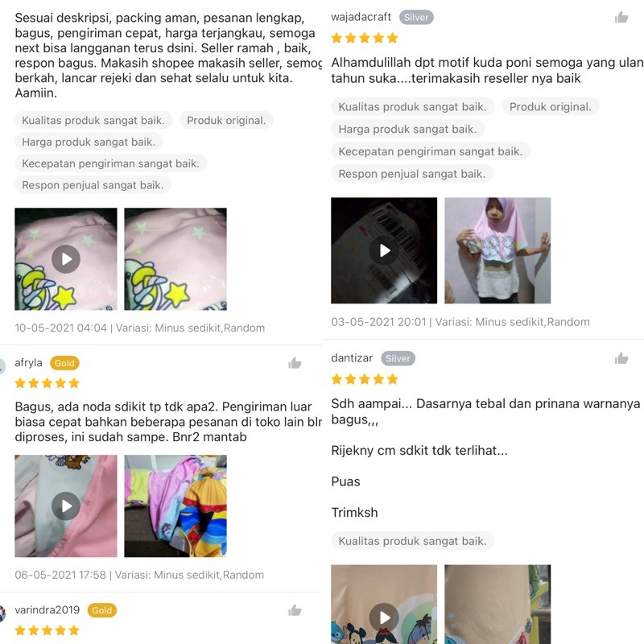Screen dimensions: 644x644
Task: Play wajadacraft's barcode package video
Action: (384, 250)
